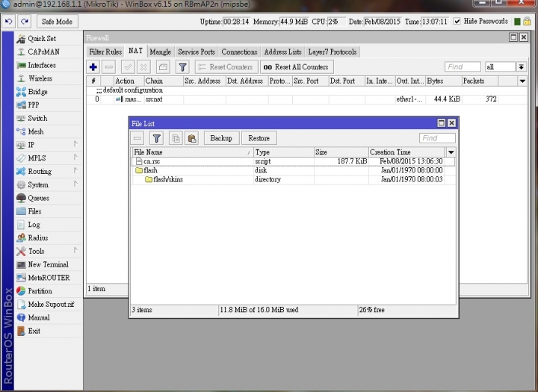Click Reset Counters button
The image size is (538, 392).
(x=226, y=67)
